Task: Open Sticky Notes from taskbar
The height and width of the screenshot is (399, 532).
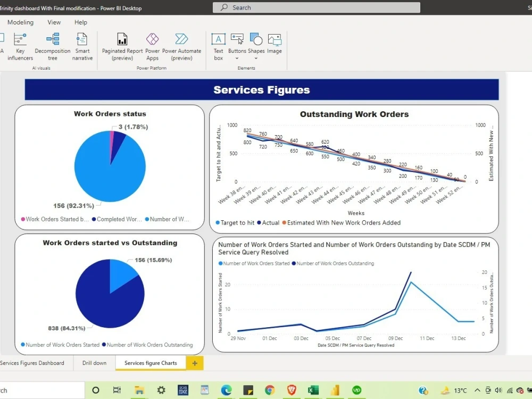Action: coord(248,390)
